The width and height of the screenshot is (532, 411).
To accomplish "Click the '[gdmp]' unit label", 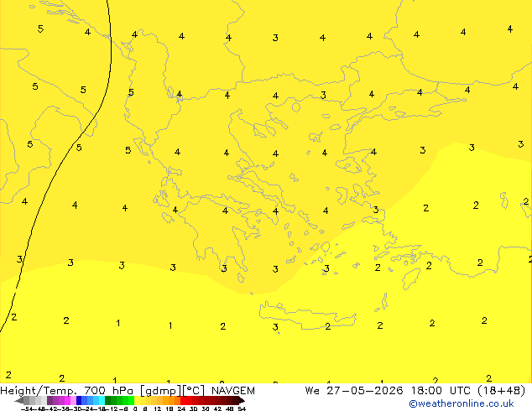I will 161,391.
